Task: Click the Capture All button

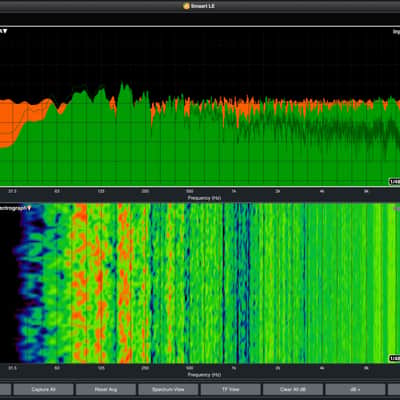Action: [x=43, y=389]
